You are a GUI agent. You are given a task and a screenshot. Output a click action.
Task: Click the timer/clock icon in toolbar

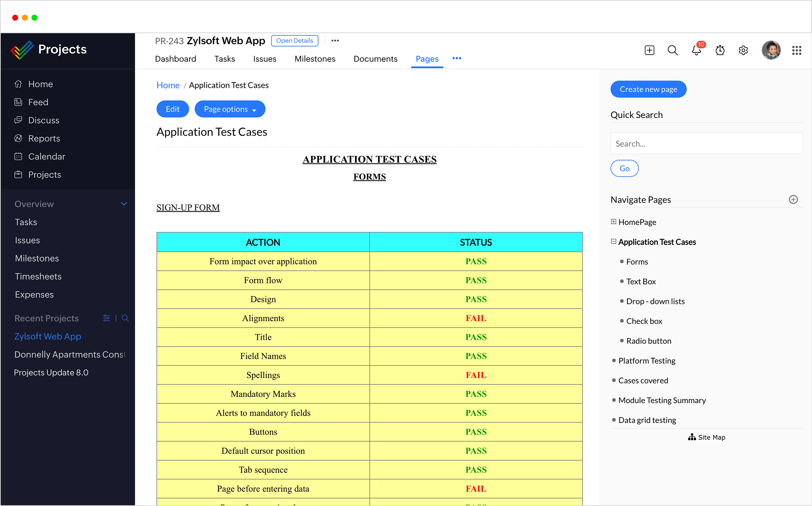point(720,49)
